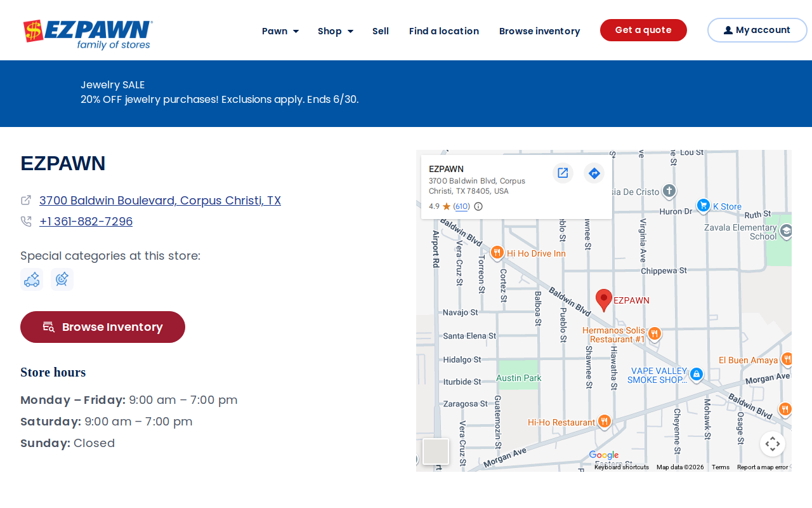The height and width of the screenshot is (508, 812).
Task: Open the 3700 Baldwin Boulevard address link
Action: pos(160,200)
